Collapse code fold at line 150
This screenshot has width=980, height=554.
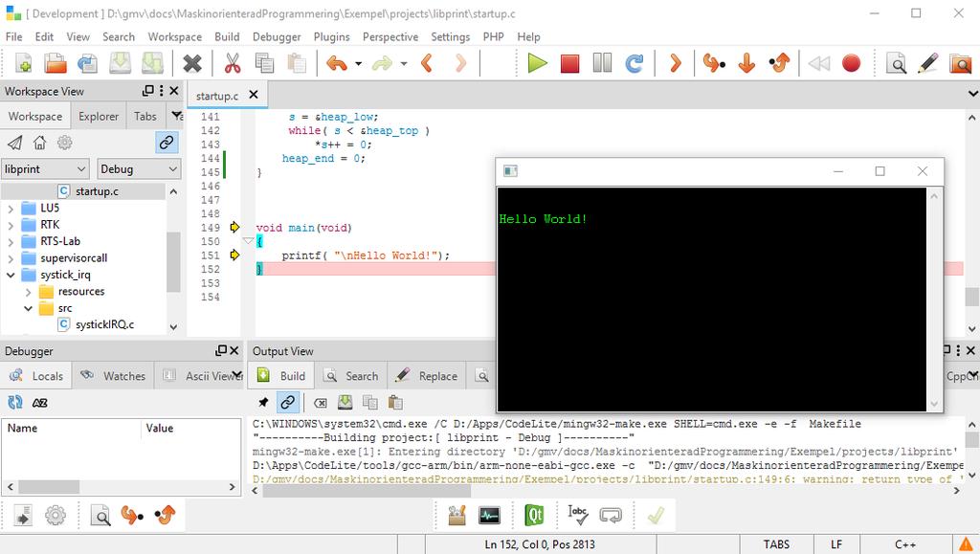tap(248, 241)
